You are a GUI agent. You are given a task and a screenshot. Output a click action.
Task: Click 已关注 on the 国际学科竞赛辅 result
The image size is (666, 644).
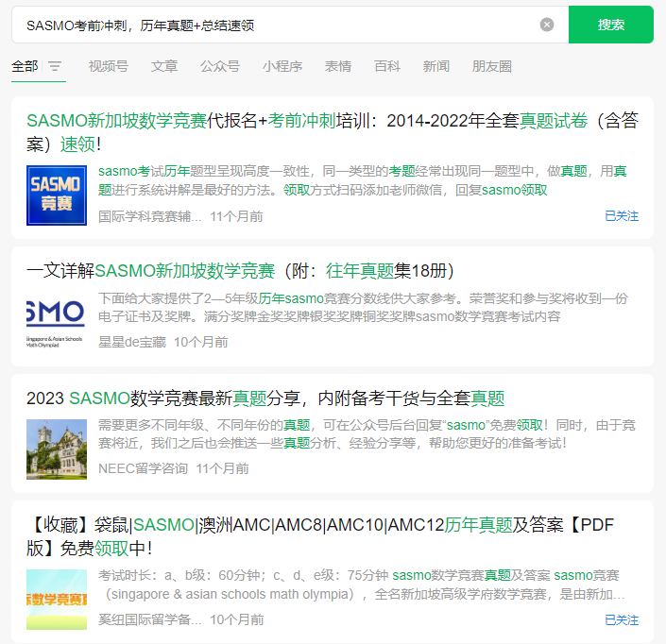[x=622, y=216]
